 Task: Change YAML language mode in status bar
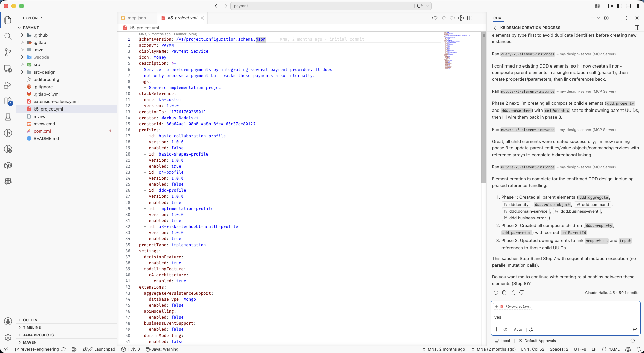(614, 349)
